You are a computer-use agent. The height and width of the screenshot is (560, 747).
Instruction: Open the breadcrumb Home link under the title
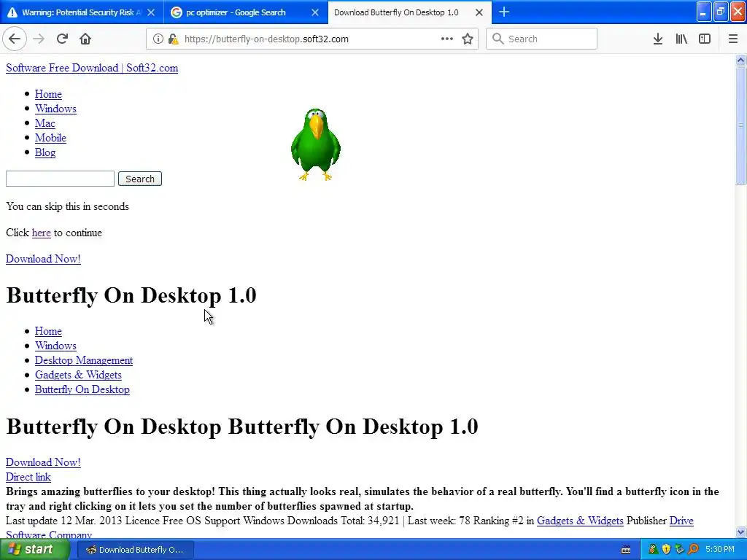[48, 331]
